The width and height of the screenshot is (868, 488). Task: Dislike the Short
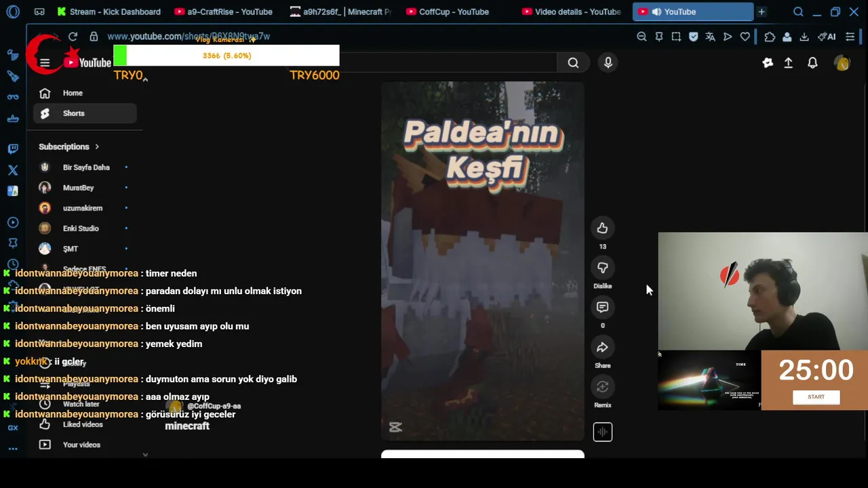click(x=602, y=268)
